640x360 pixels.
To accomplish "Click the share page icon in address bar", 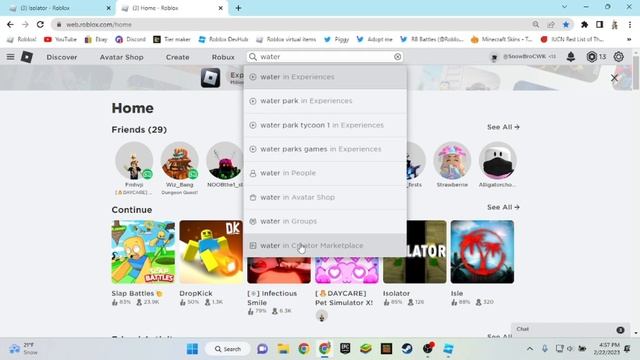I will (x=551, y=24).
